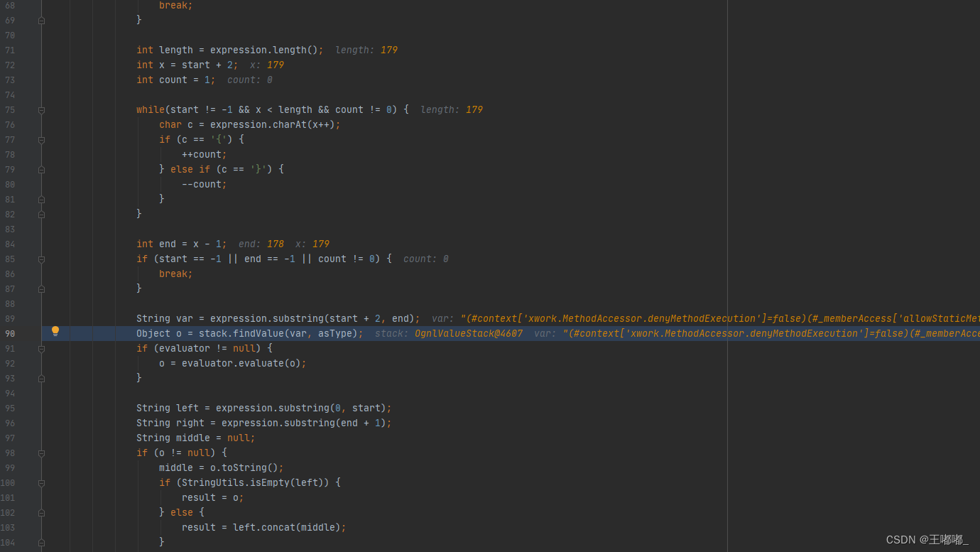Click 'left.concat(middle)' on line 103
980x552 pixels.
[x=287, y=528]
